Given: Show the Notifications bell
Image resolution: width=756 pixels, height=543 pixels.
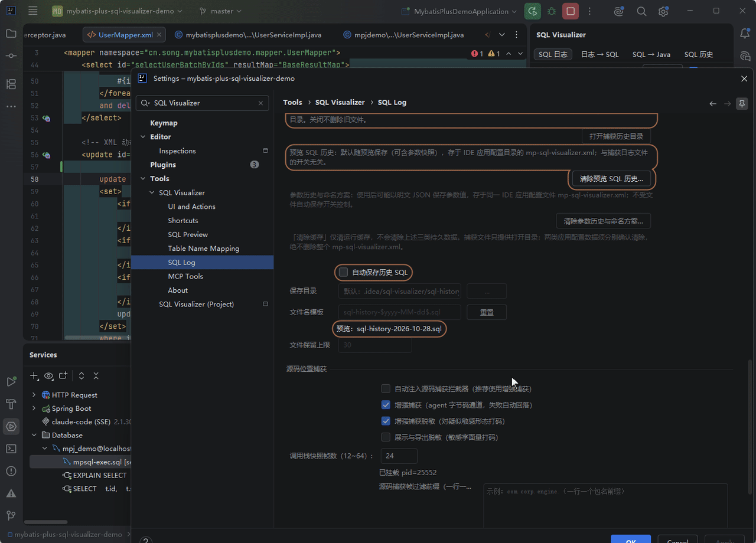Looking at the screenshot, I should tap(745, 34).
